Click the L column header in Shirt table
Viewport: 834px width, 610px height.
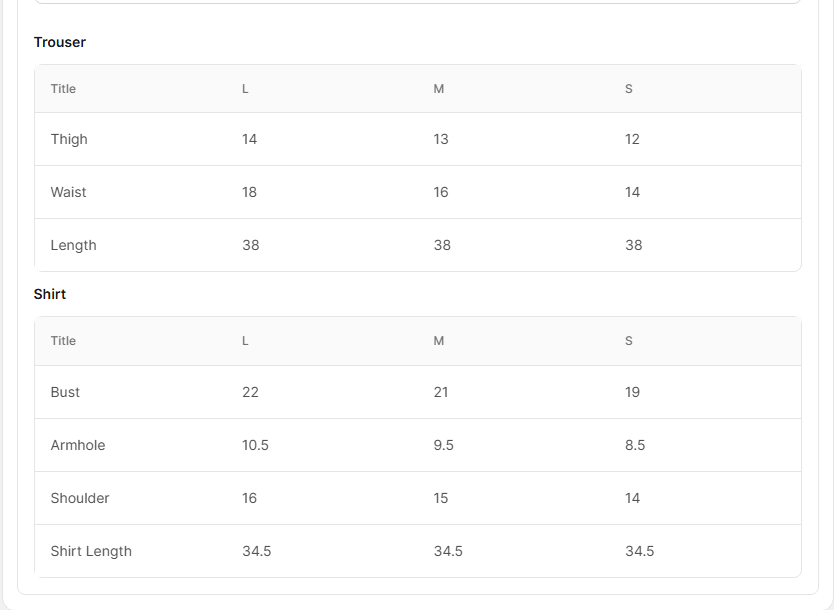pos(245,341)
